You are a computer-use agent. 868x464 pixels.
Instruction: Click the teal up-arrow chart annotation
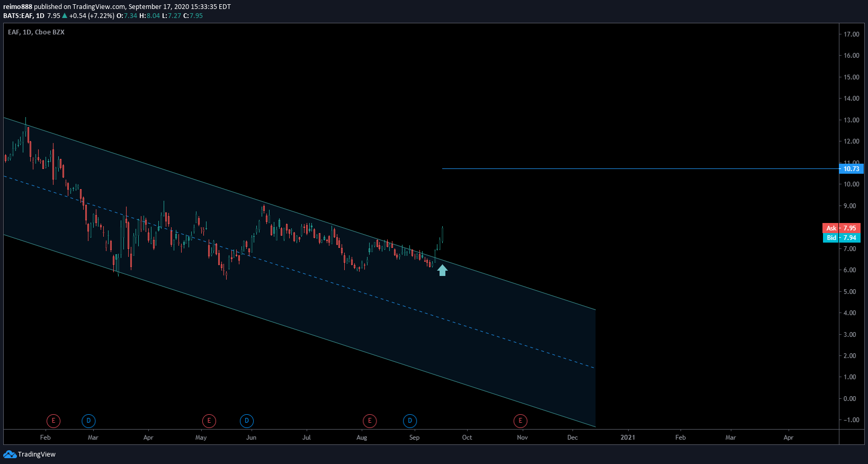442,271
